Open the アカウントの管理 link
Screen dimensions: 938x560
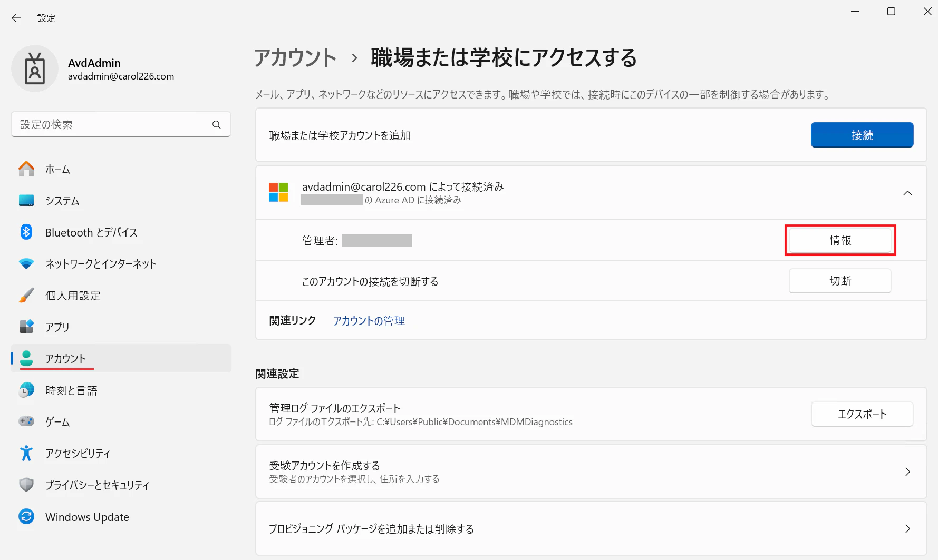click(369, 321)
